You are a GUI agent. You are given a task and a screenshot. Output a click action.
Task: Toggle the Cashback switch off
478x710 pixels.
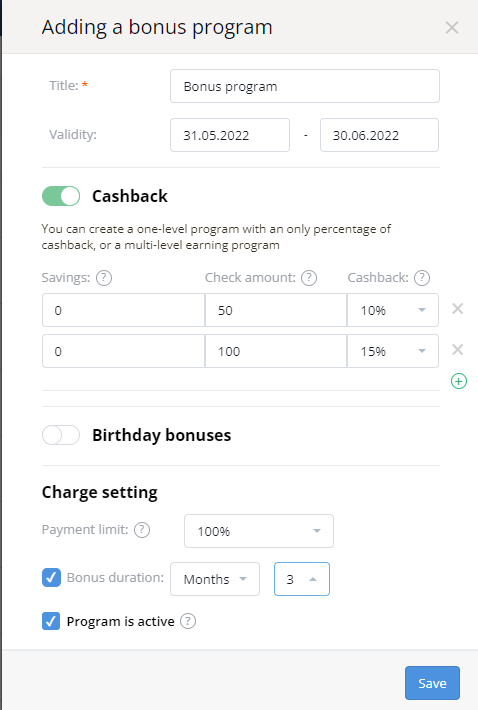[61, 196]
